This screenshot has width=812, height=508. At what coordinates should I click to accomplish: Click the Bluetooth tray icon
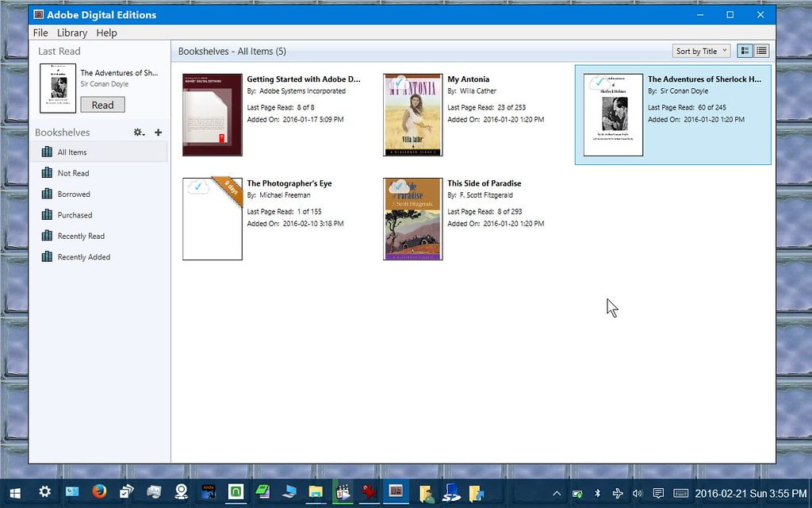[597, 493]
